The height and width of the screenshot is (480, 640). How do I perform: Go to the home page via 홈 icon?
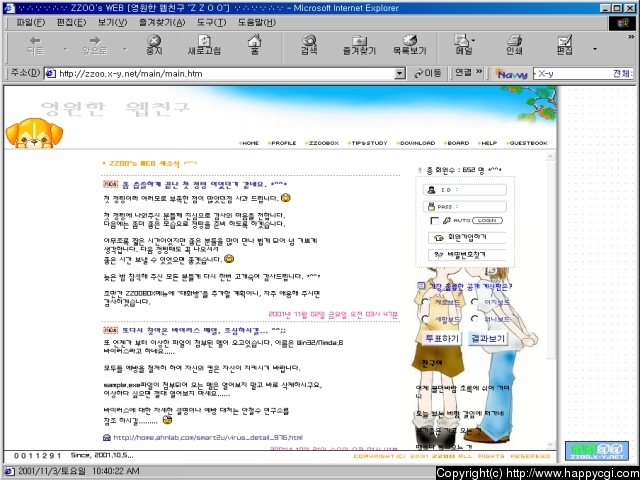click(254, 44)
